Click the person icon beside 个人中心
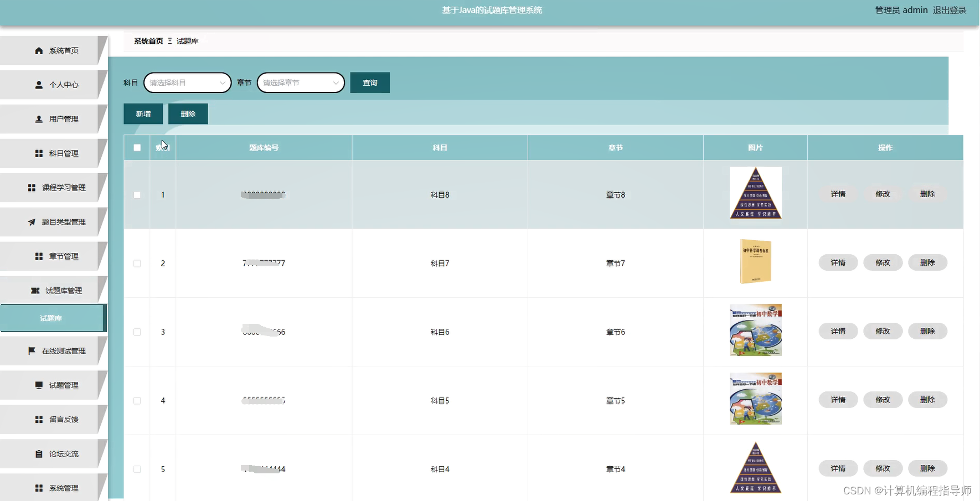 coord(39,85)
